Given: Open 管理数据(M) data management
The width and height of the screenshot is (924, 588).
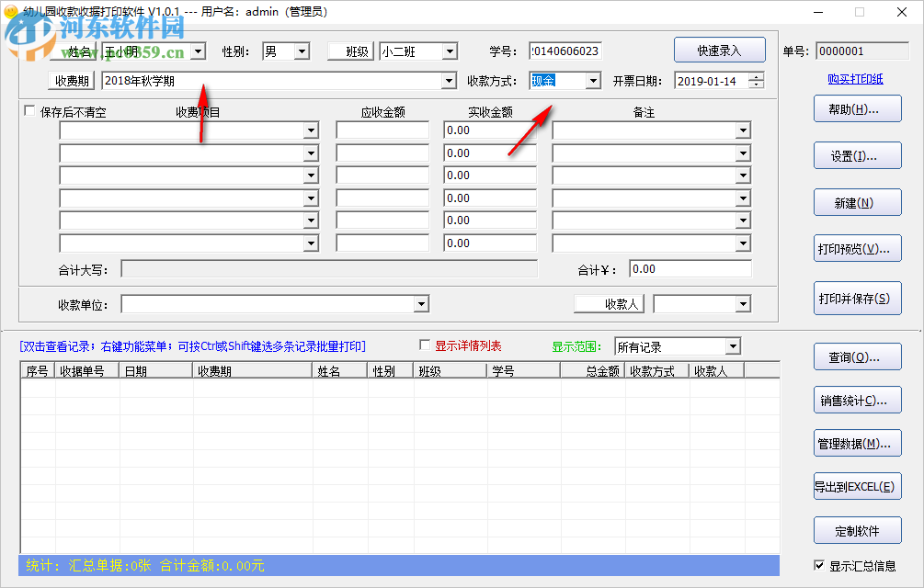Looking at the screenshot, I should pos(858,444).
